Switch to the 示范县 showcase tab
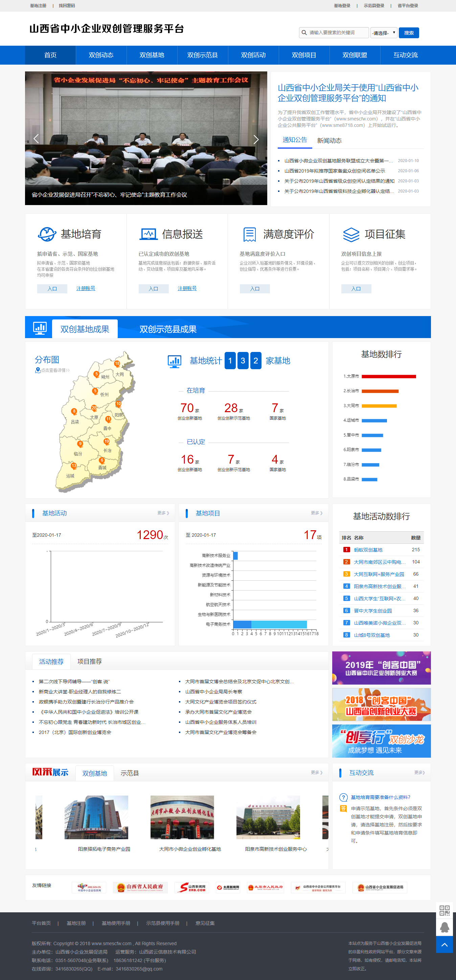Image resolution: width=456 pixels, height=980 pixels. [x=130, y=773]
